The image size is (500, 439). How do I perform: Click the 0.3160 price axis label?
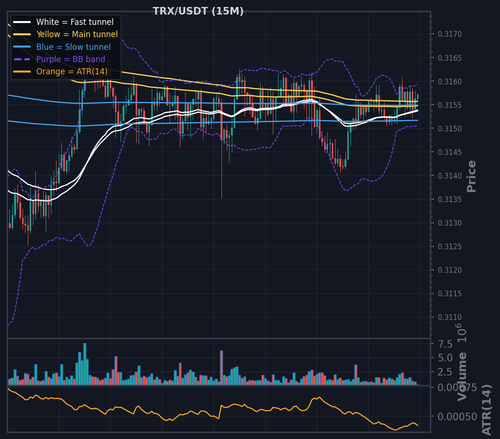pos(450,81)
